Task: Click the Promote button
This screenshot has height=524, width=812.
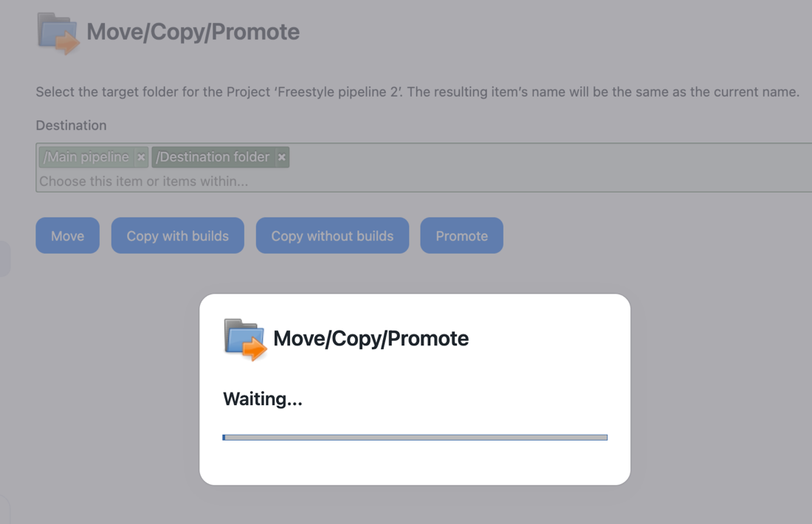Action: coord(461,235)
